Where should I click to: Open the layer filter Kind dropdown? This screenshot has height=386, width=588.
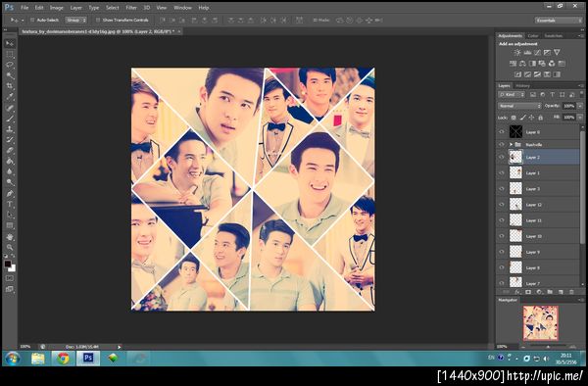(512, 95)
